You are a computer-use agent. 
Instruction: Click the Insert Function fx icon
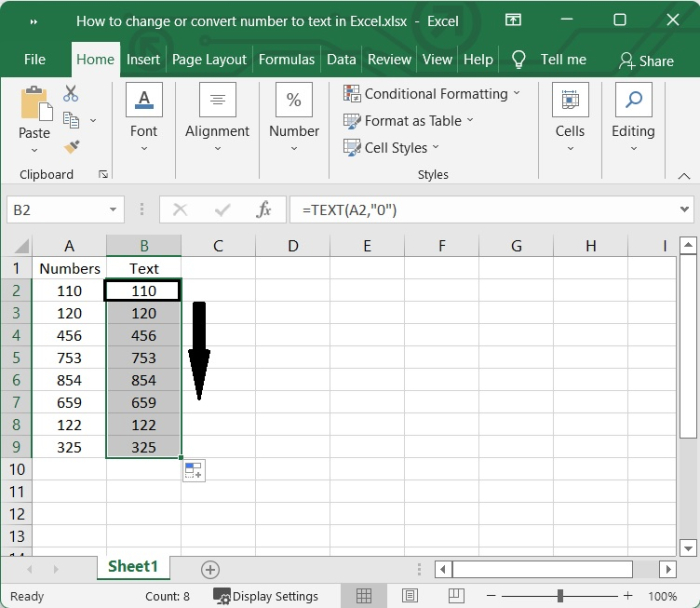(x=264, y=210)
